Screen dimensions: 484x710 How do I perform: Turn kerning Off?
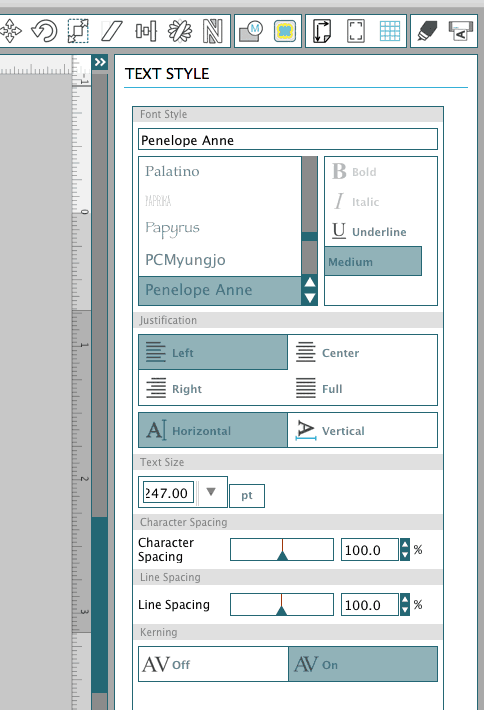(x=213, y=664)
